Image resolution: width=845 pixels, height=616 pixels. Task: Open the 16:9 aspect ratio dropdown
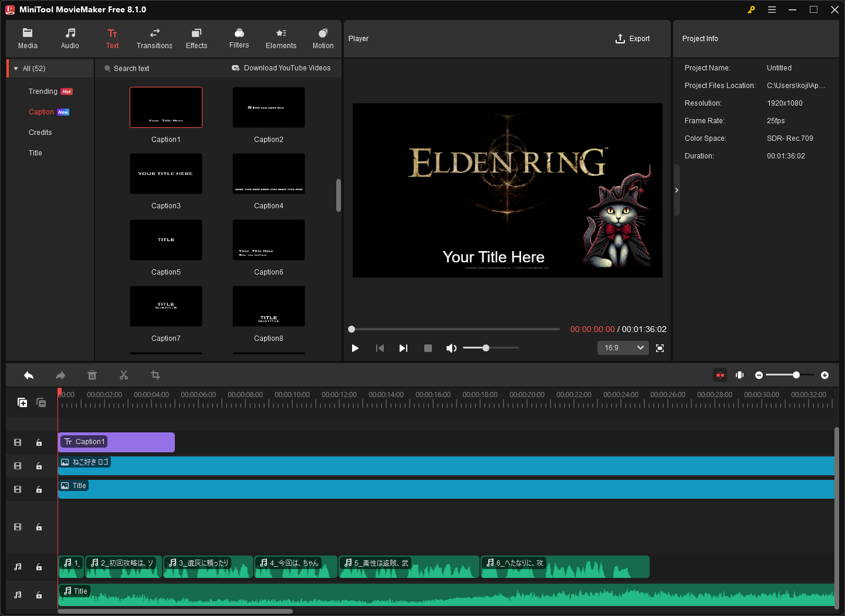(623, 348)
